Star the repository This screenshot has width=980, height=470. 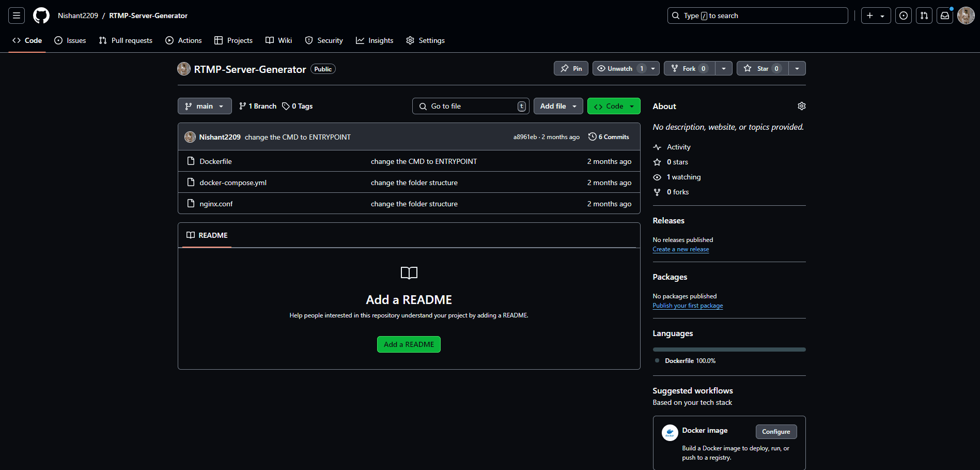(x=763, y=68)
